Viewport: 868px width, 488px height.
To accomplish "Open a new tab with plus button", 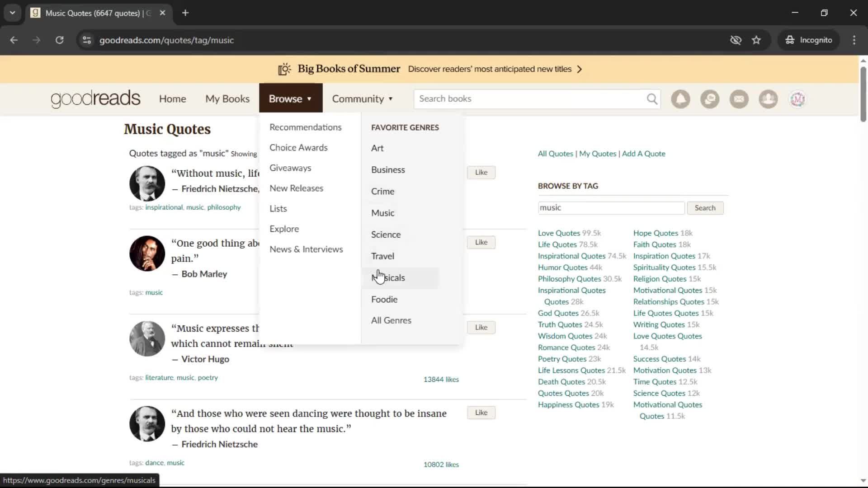I will click(185, 13).
